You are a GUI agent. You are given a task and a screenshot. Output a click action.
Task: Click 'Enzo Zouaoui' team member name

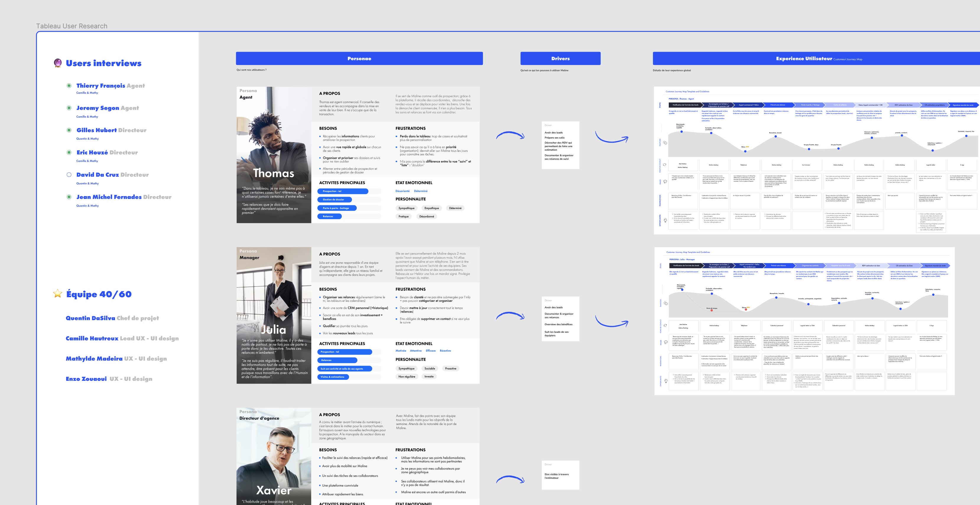(x=86, y=379)
